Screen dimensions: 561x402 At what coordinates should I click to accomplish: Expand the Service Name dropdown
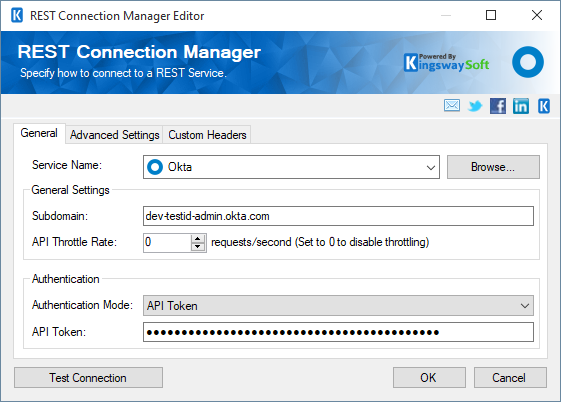pos(431,167)
